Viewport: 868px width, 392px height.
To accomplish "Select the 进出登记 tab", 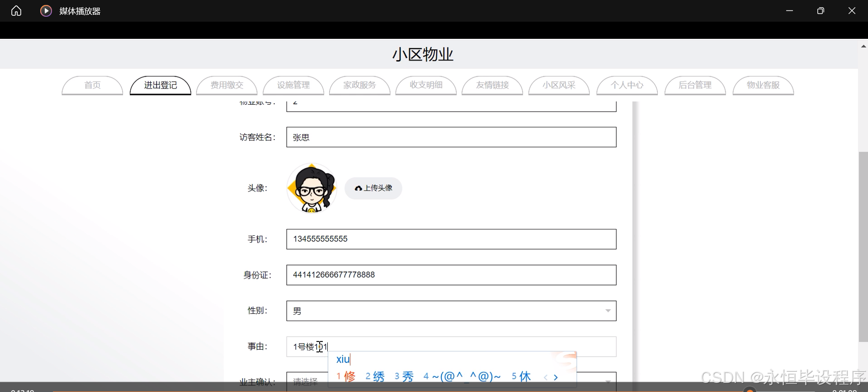I will pyautogui.click(x=160, y=85).
